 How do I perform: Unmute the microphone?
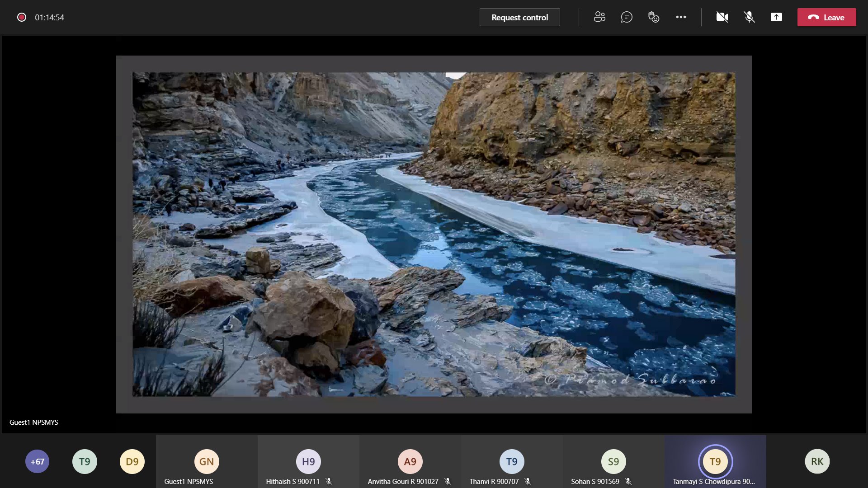[x=749, y=17]
